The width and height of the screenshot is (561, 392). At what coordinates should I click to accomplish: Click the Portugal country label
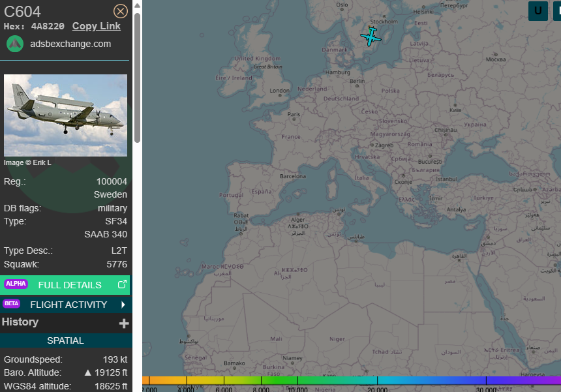coord(231,195)
